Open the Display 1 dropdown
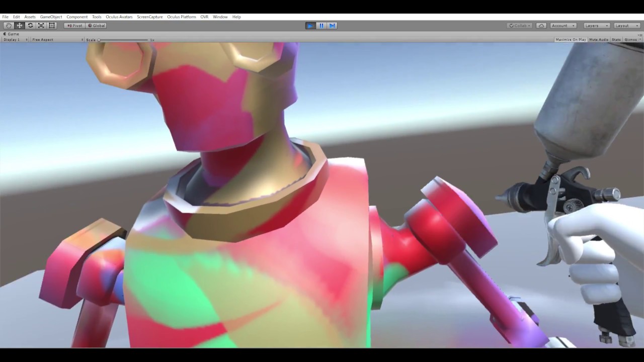Screen dimensions: 644x362 point(16,40)
